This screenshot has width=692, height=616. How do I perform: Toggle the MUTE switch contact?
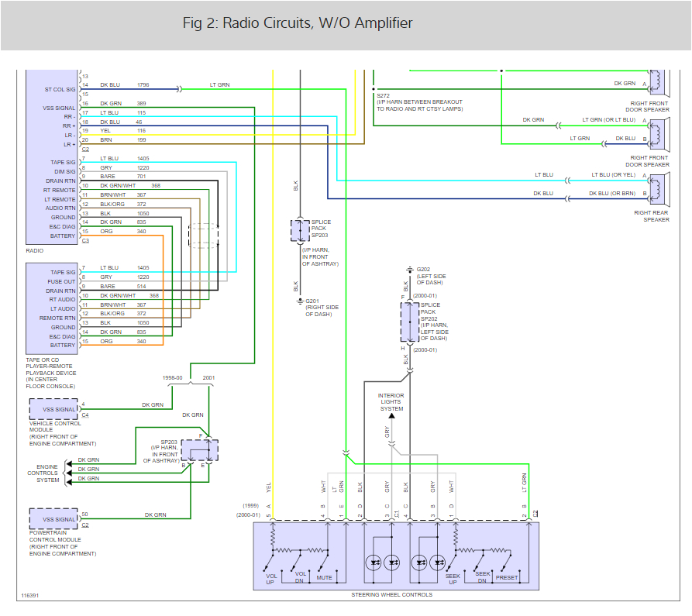click(x=324, y=560)
